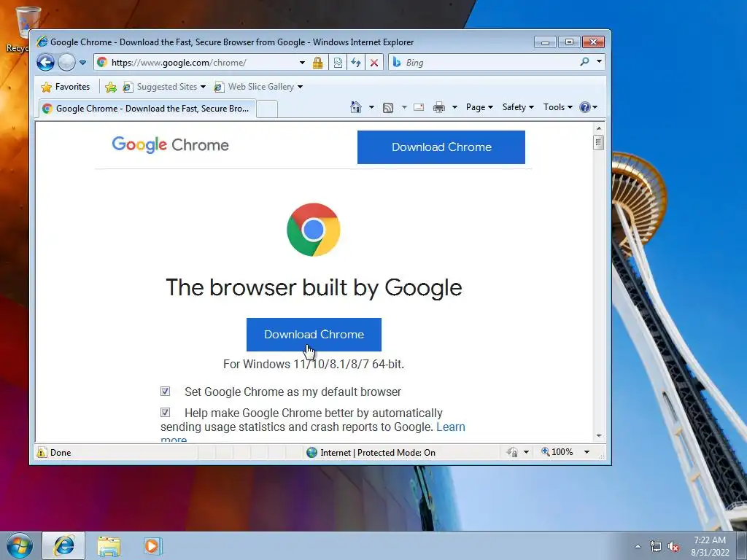Open a new blank tab
This screenshot has width=747, height=560.
point(267,109)
